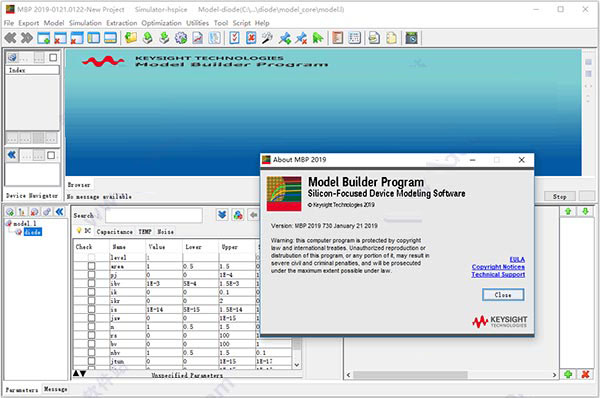The image size is (600, 398).
Task: Click the green cursor arrow toolbar icon
Action: 318,38
